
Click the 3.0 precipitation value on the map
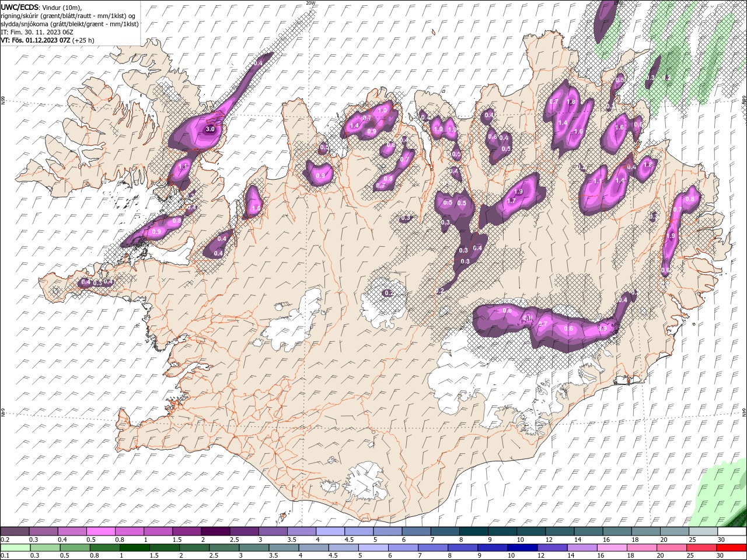[x=211, y=129]
